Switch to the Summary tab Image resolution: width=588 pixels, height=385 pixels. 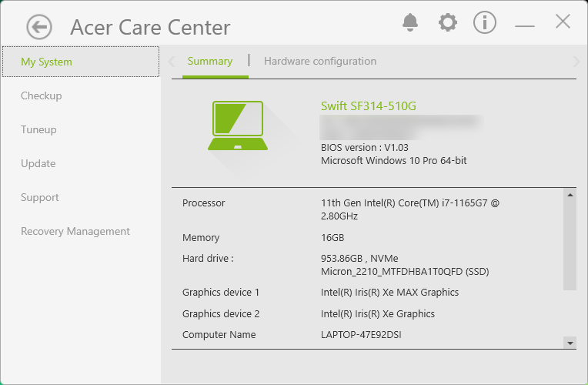210,62
